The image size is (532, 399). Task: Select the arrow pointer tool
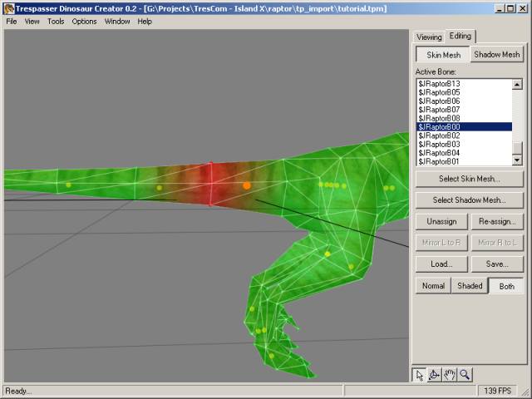[419, 375]
